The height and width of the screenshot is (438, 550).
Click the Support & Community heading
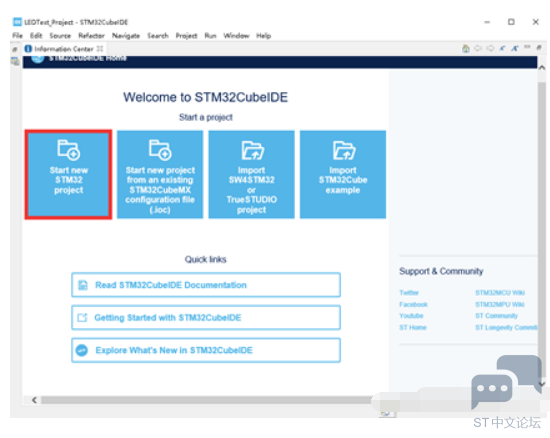pos(441,271)
